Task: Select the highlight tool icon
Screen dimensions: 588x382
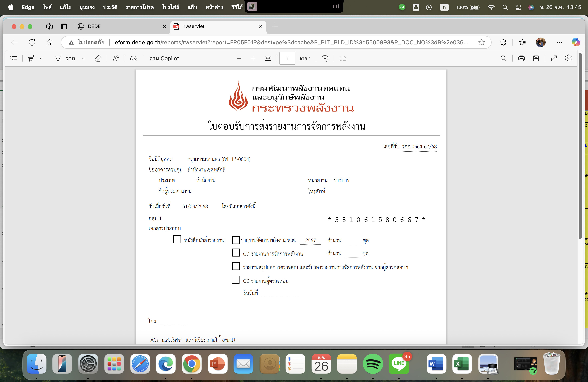Action: point(31,58)
